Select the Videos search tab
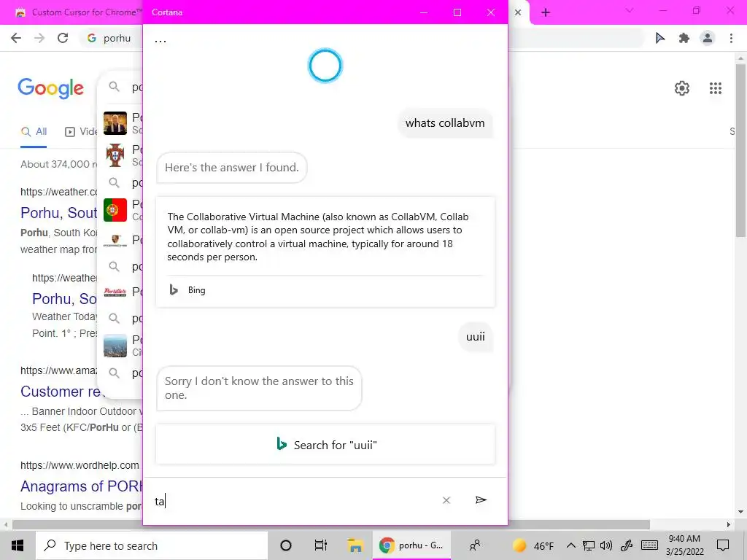The height and width of the screenshot is (560, 747). pyautogui.click(x=81, y=132)
